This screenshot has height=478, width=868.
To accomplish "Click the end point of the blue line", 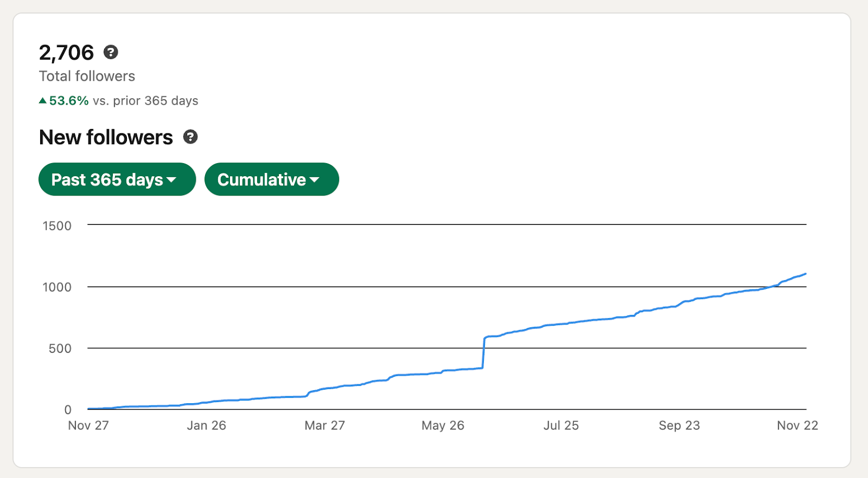I will pos(806,274).
